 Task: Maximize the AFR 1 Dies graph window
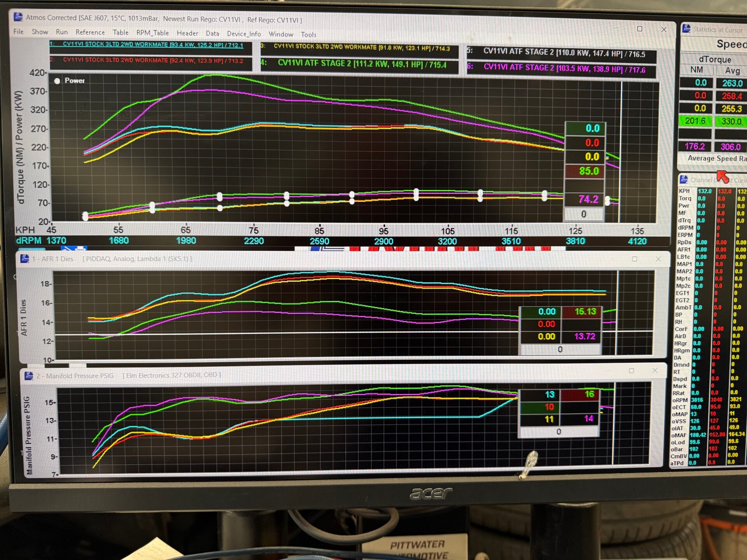(635, 259)
